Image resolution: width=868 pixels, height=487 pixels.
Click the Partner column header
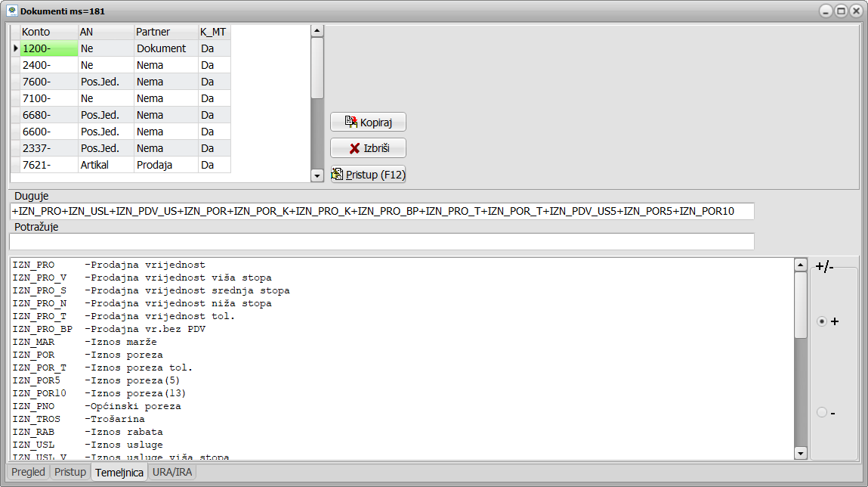(x=165, y=32)
